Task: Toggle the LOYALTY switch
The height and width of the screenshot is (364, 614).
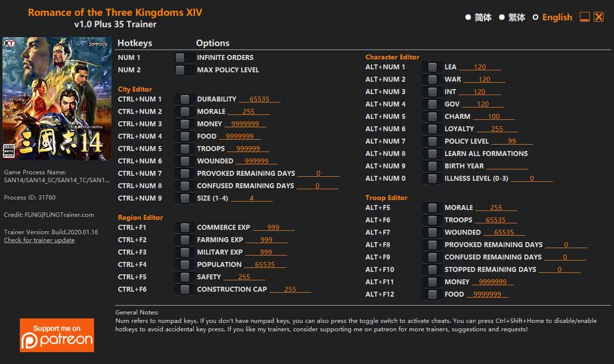Action: [432, 129]
